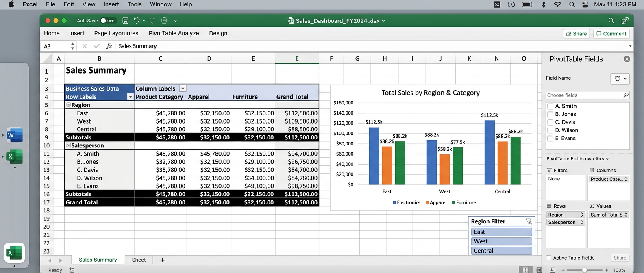This screenshot has height=273, width=644.
Task: Click the Name Box stepper arrows
Action: [72, 46]
